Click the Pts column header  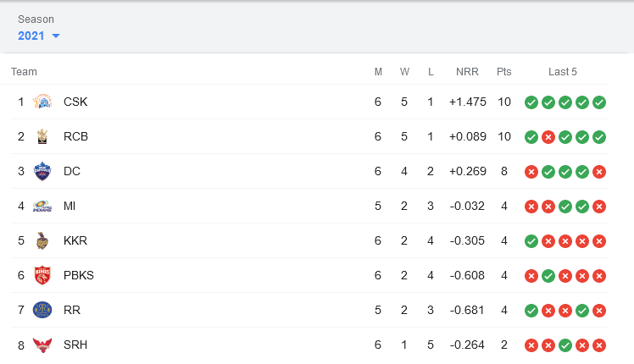pos(504,72)
